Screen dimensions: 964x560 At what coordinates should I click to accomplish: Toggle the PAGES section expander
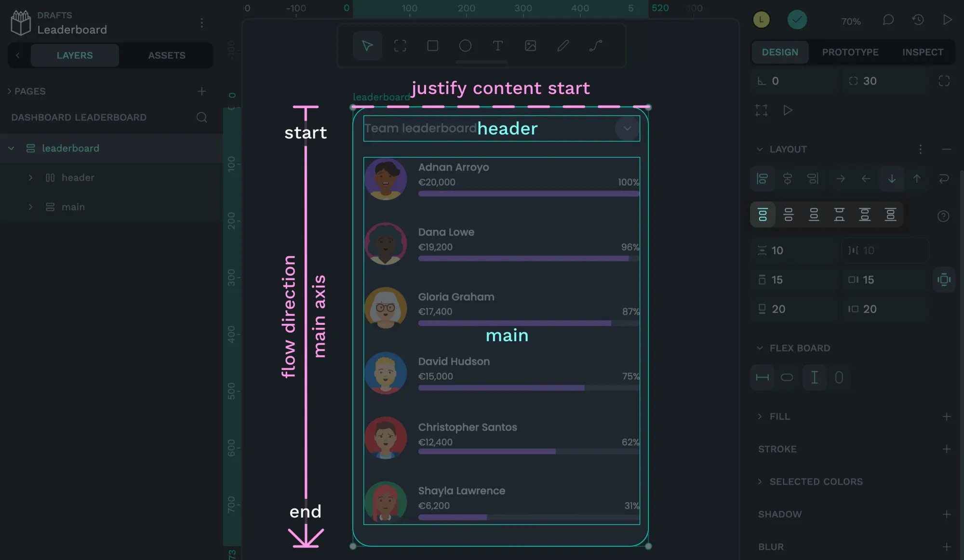[x=9, y=92]
